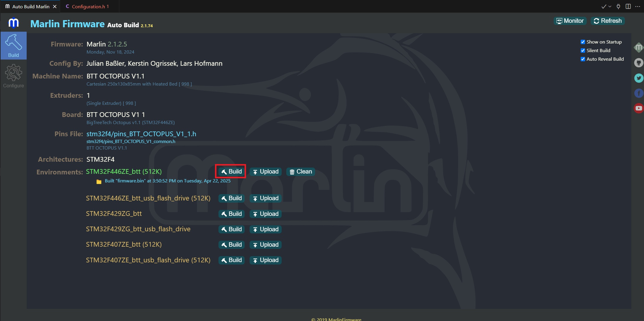Open the YouTube icon link
644x321 pixels.
[639, 108]
